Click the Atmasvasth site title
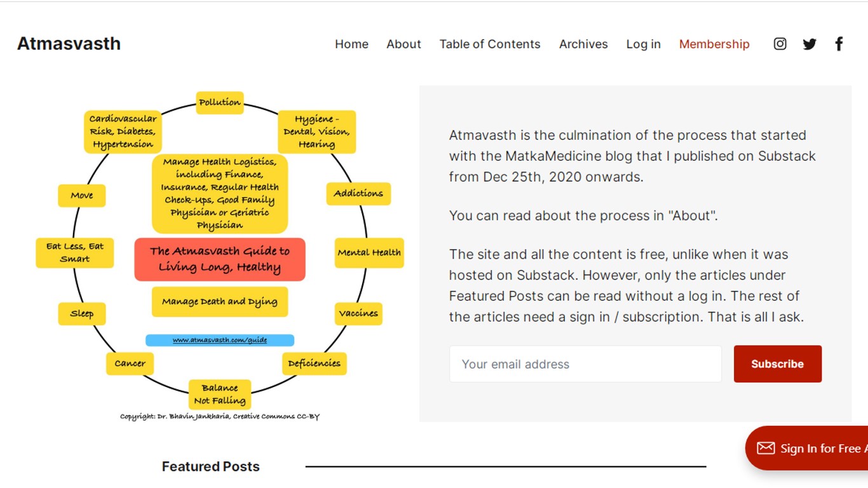This screenshot has height=488, width=868. pos(69,43)
